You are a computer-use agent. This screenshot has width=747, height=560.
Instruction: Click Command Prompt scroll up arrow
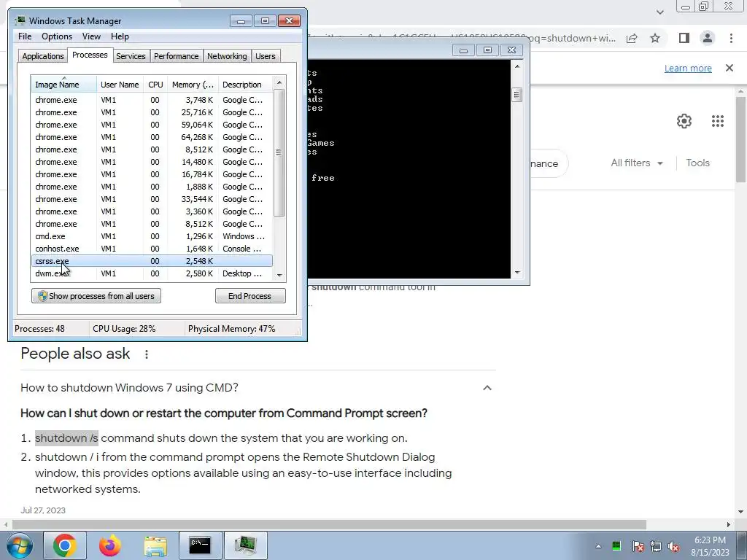pyautogui.click(x=517, y=66)
